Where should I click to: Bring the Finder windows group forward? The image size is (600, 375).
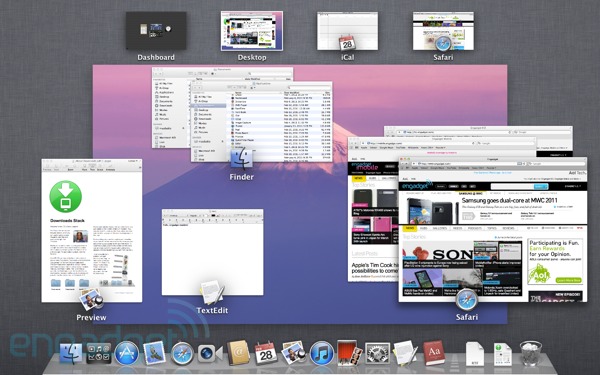point(242,115)
